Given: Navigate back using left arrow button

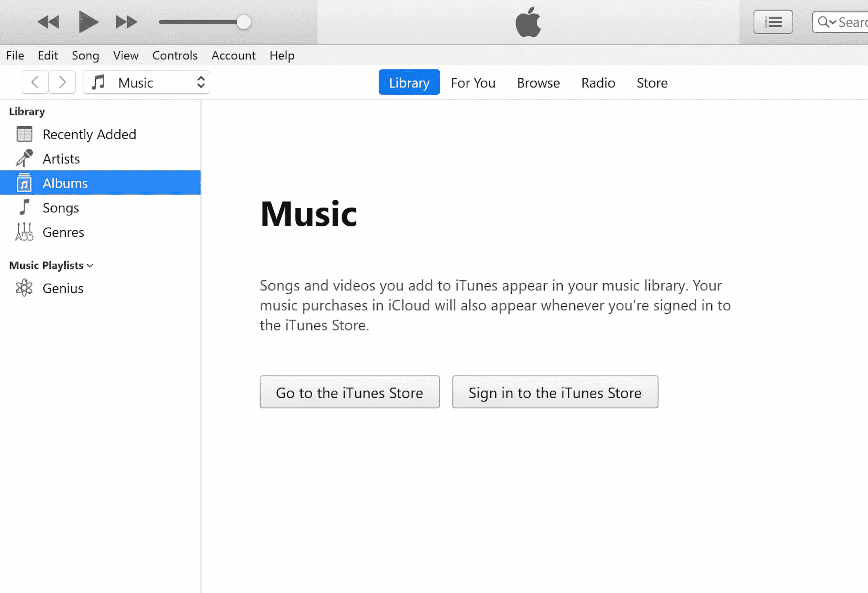Looking at the screenshot, I should click(35, 83).
